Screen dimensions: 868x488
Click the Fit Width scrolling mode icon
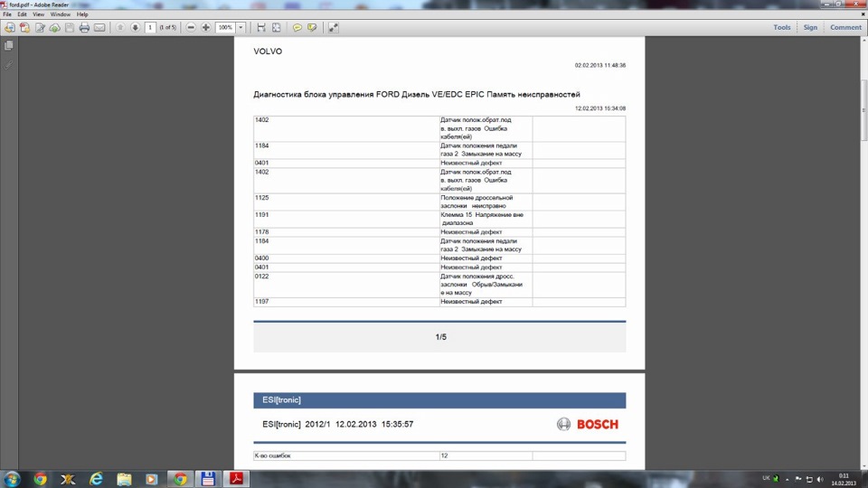[x=261, y=28]
